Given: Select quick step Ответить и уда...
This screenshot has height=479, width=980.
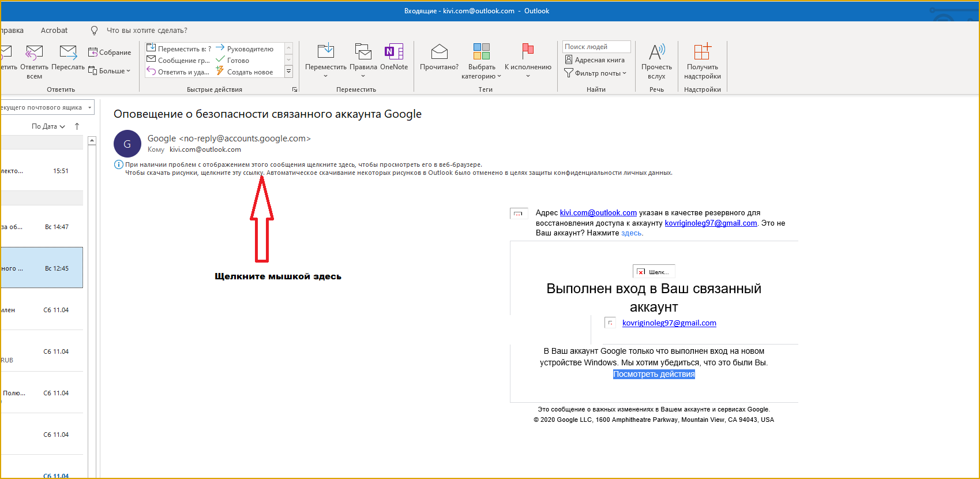Looking at the screenshot, I should (178, 72).
